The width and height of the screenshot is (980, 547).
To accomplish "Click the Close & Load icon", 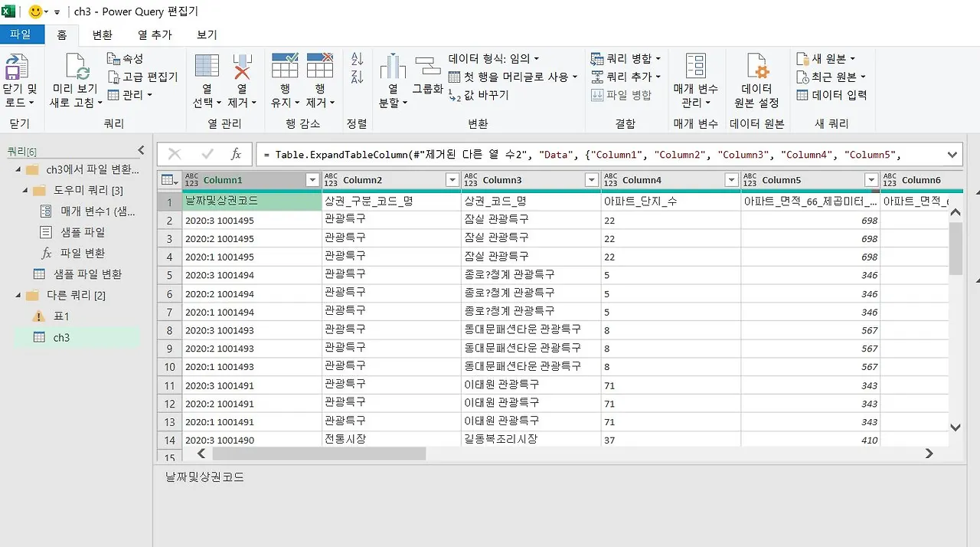I will 16,67.
